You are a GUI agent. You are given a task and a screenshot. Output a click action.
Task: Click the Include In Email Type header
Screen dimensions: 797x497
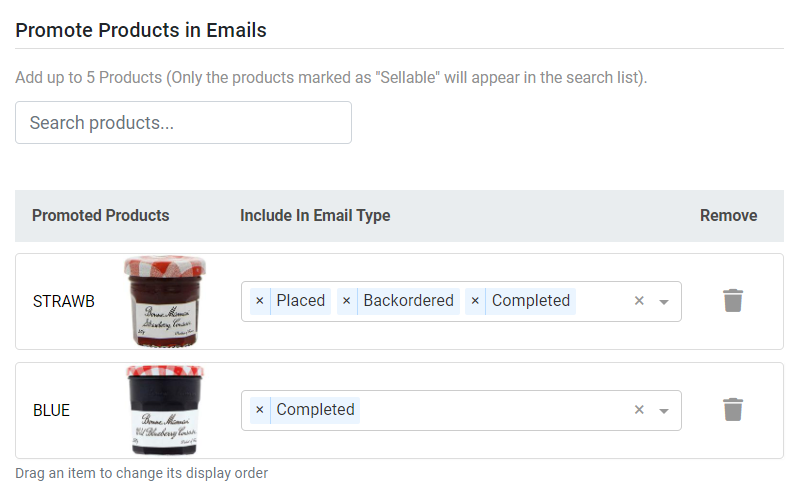coord(315,215)
